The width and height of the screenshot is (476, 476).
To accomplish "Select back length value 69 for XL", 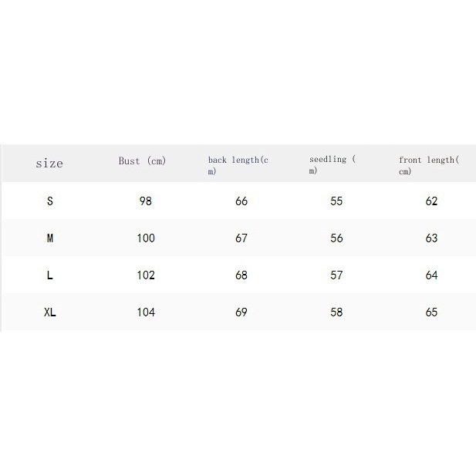I will point(241,312).
